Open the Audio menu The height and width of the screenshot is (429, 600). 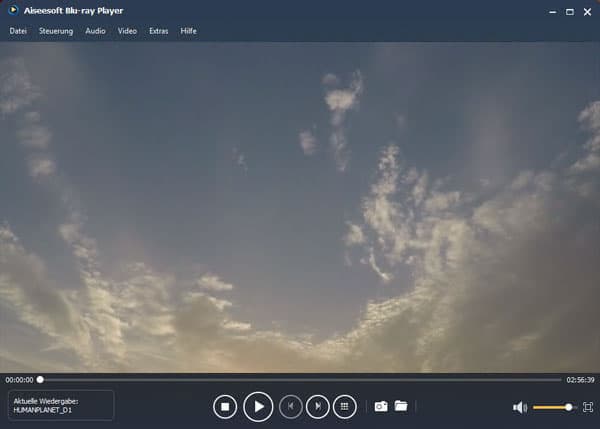(95, 31)
